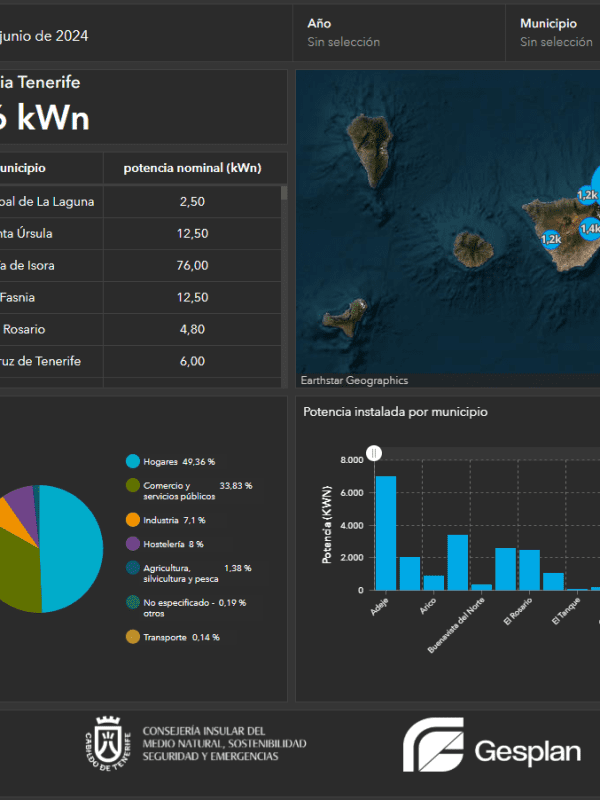Click the table vertical scrollbar thumb
Image resolution: width=600 pixels, height=800 pixels.
tap(284, 193)
